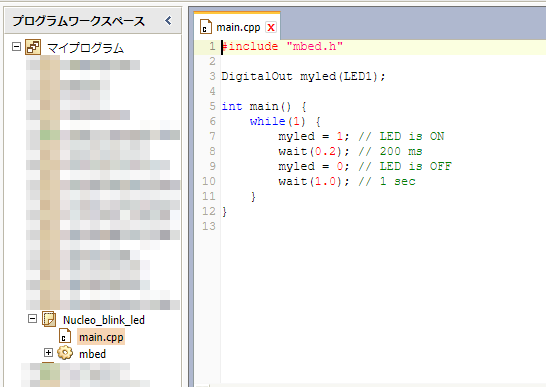Select マイプログラム label in tree
This screenshot has width=546, height=387.
tap(85, 48)
